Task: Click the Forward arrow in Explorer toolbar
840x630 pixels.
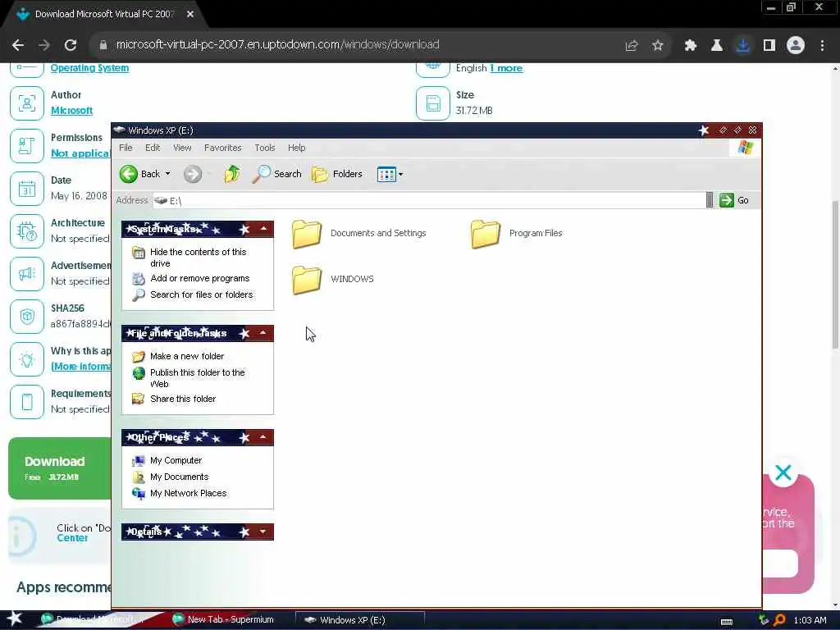Action: 193,174
